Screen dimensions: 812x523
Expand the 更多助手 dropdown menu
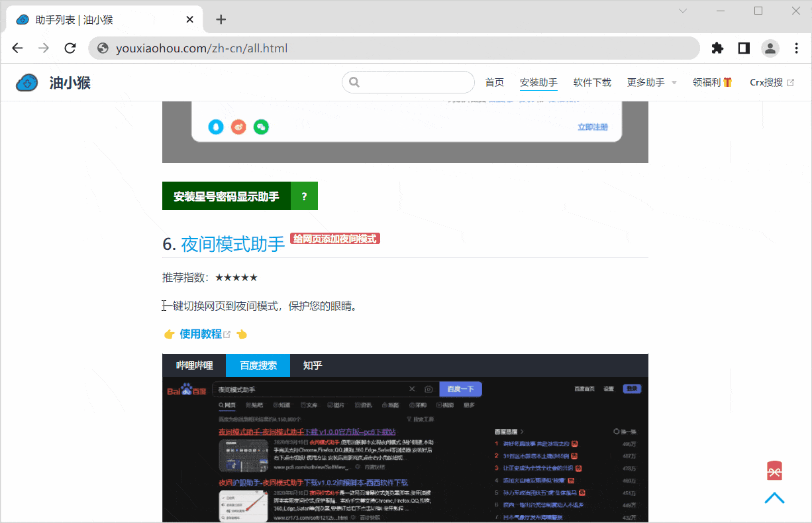click(652, 83)
